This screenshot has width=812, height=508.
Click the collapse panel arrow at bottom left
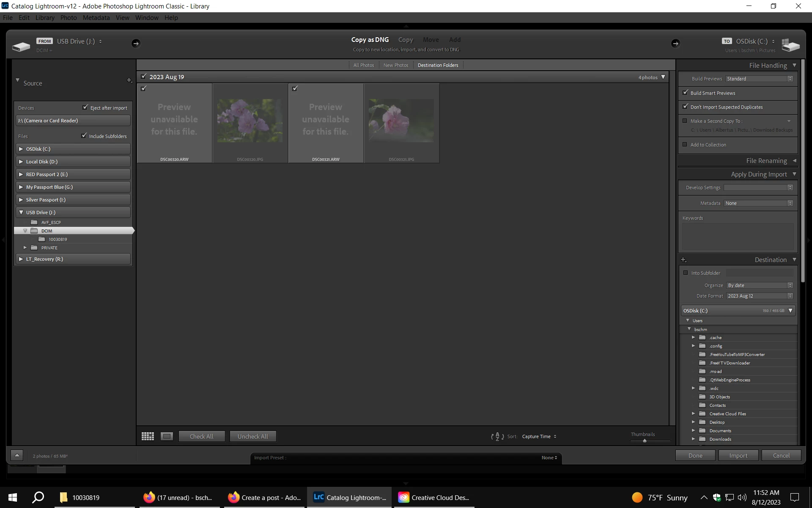pos(17,456)
